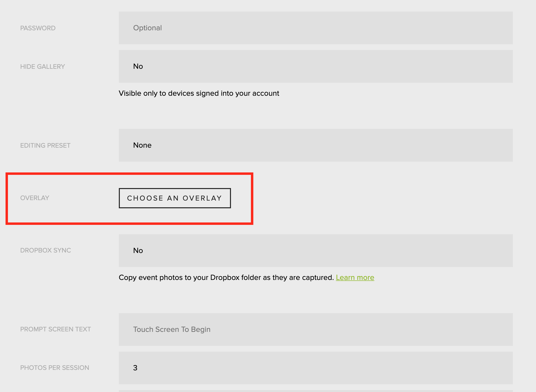Click the Password input field

tap(316, 28)
